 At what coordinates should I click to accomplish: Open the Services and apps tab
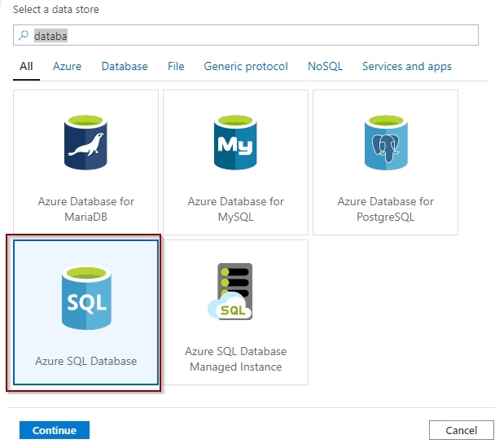[406, 66]
